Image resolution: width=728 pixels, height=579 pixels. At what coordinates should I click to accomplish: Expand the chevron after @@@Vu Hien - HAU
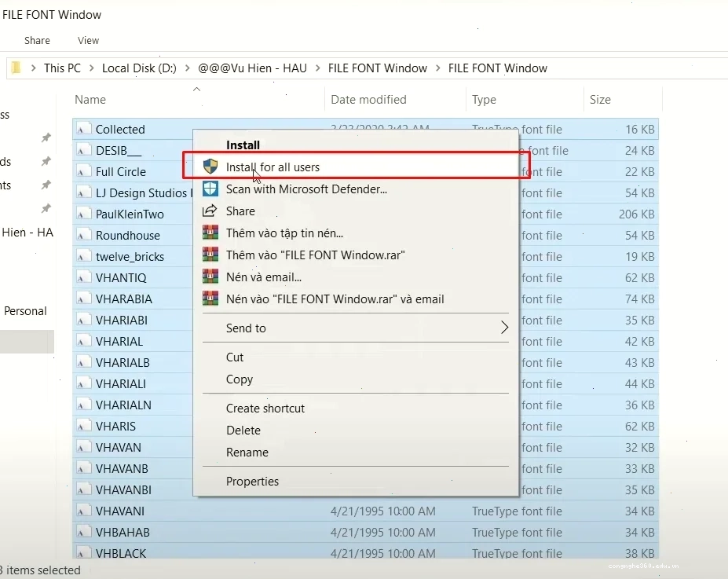coord(317,68)
